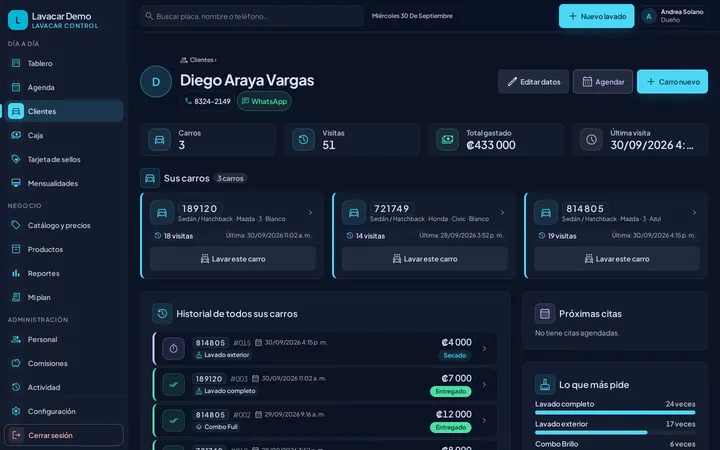Click the Lavacar Demo logo icon

[x=18, y=20]
